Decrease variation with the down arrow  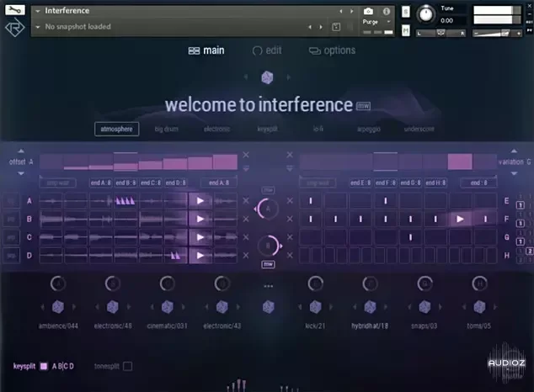514,173
